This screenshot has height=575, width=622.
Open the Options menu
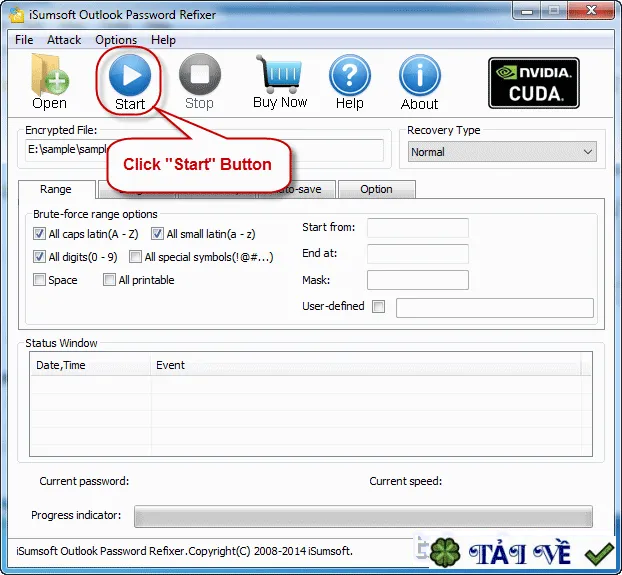tap(116, 40)
